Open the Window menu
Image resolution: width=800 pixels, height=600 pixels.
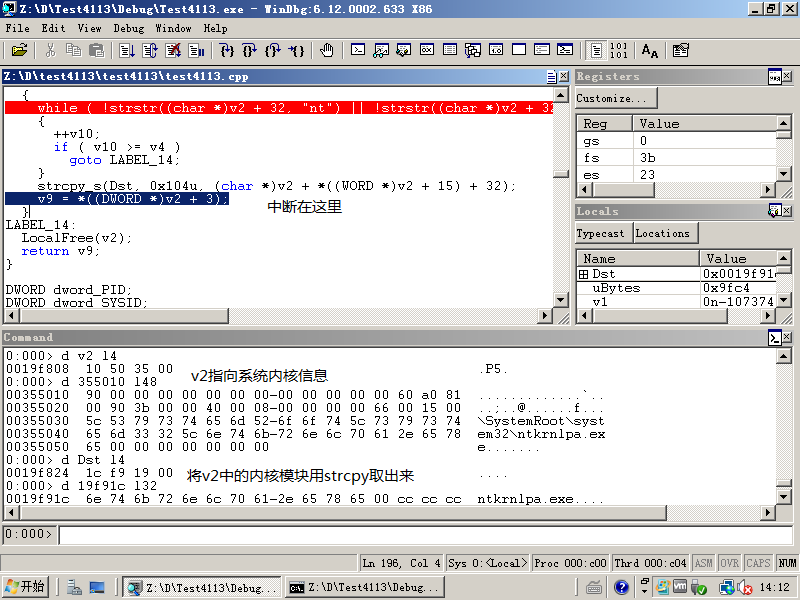click(x=173, y=29)
